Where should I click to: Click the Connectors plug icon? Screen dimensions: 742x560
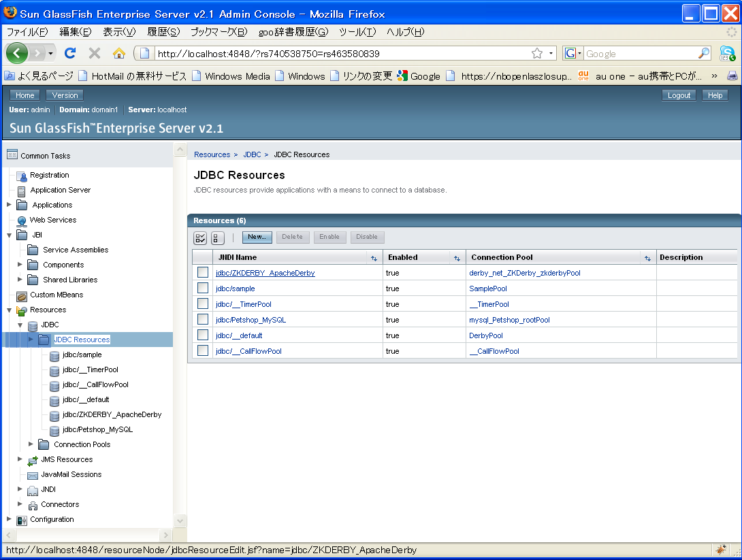click(33, 506)
